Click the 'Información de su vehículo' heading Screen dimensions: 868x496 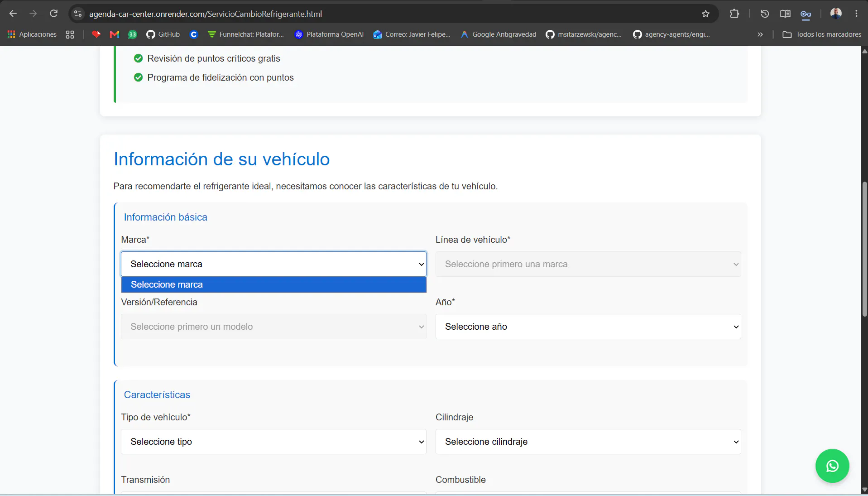pyautogui.click(x=221, y=159)
